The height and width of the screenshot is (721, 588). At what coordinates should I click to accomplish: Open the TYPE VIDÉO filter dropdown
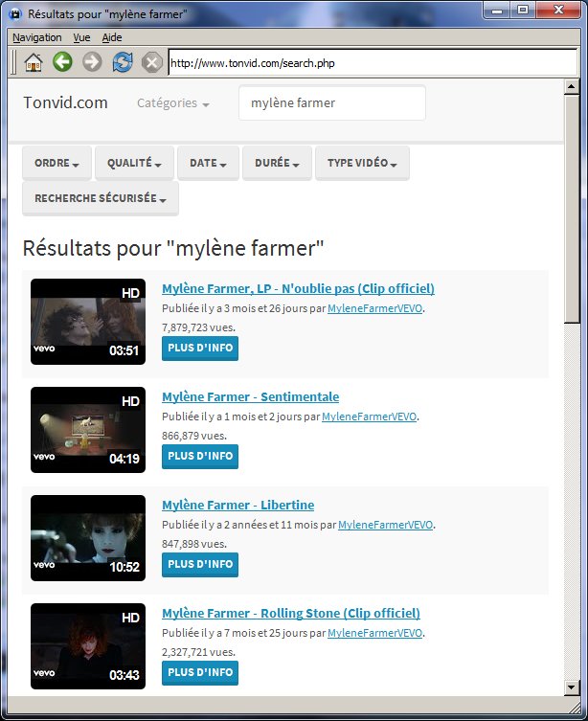pyautogui.click(x=362, y=163)
